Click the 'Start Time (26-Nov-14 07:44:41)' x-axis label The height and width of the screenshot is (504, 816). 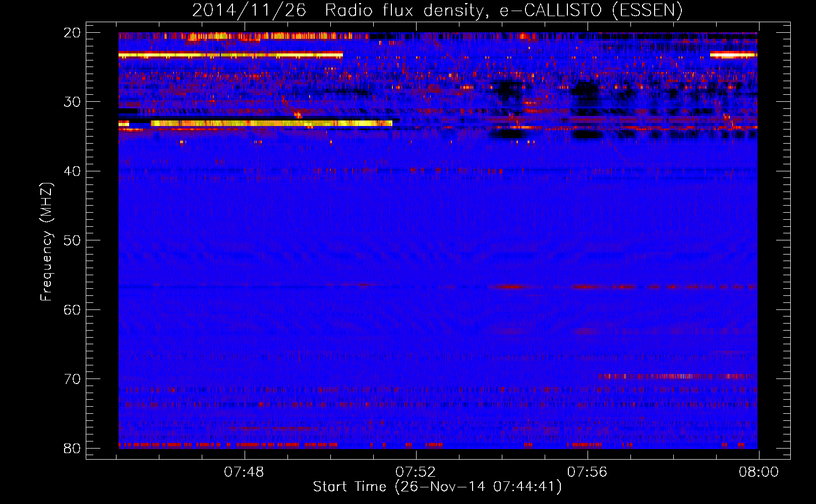[437, 487]
